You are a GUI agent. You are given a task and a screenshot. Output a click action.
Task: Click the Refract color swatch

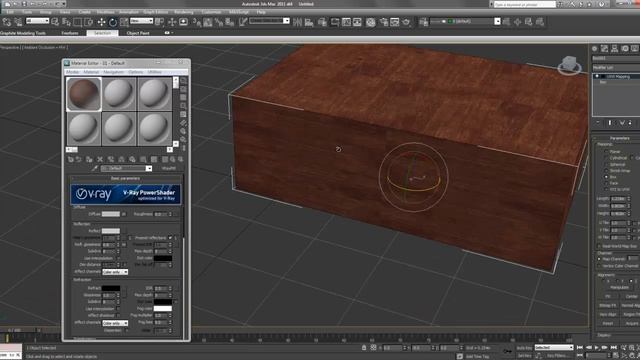(x=111, y=288)
